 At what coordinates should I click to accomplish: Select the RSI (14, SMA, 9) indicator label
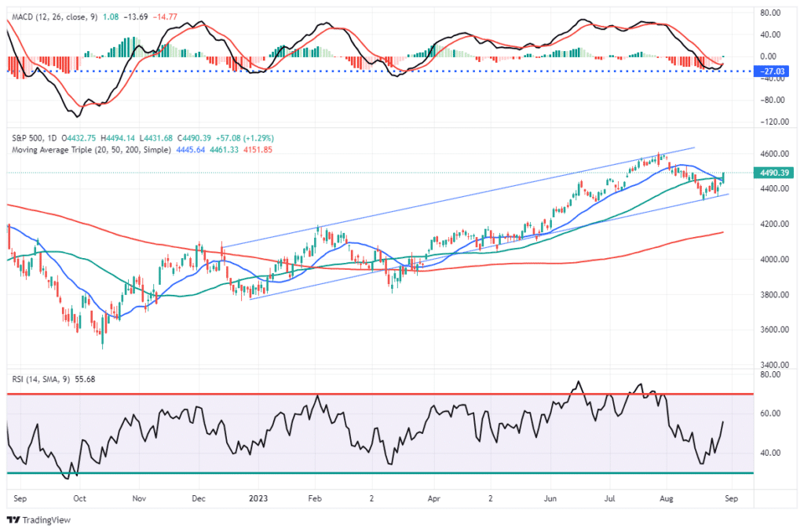(41, 379)
